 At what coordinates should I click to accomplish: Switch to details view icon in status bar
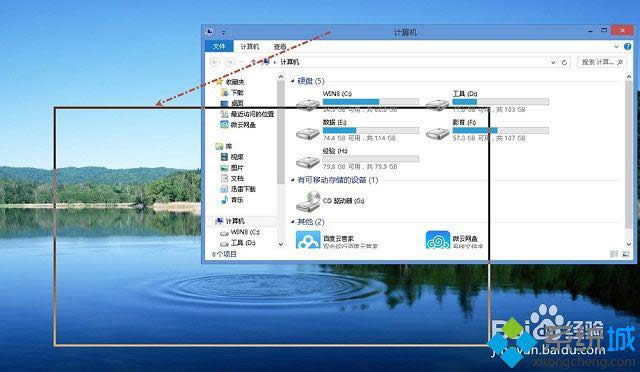click(x=614, y=254)
